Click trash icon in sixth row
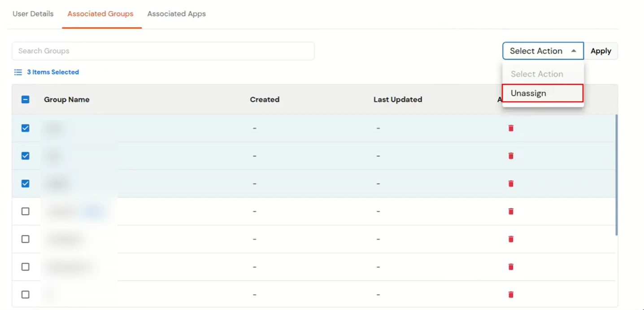 [x=511, y=267]
